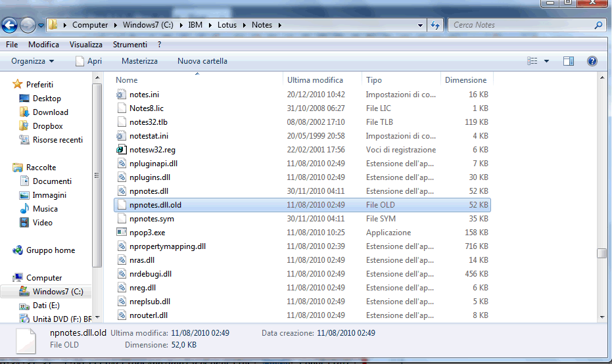Click the notes.ini file icon
Screen dimensions: 612x364
pyautogui.click(x=122, y=95)
